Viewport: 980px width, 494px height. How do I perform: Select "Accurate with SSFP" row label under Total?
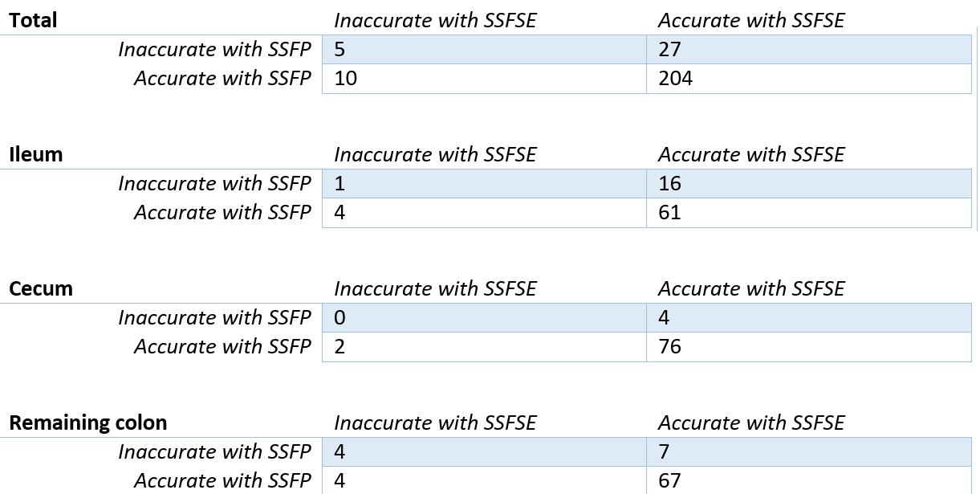222,79
